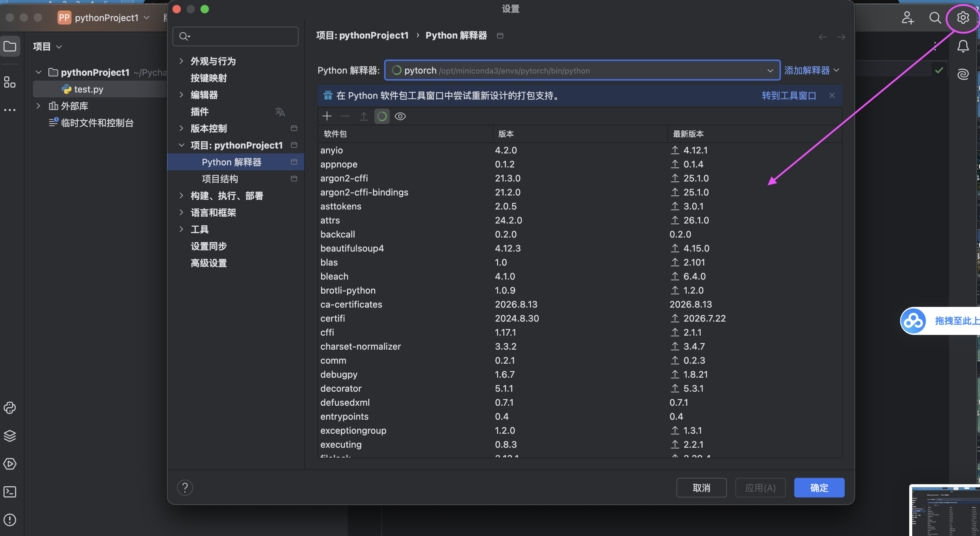Select the anyio package row
The height and width of the screenshot is (536, 980).
(579, 150)
